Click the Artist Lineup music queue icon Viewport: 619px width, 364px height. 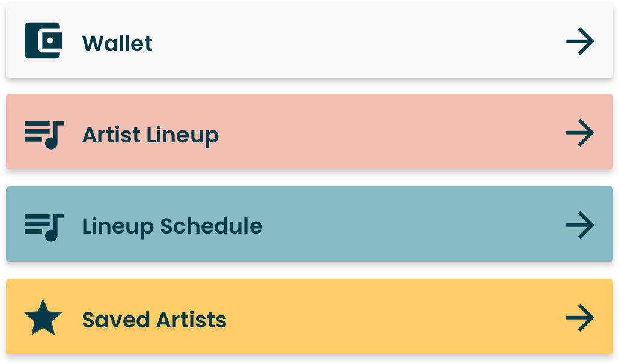[44, 135]
